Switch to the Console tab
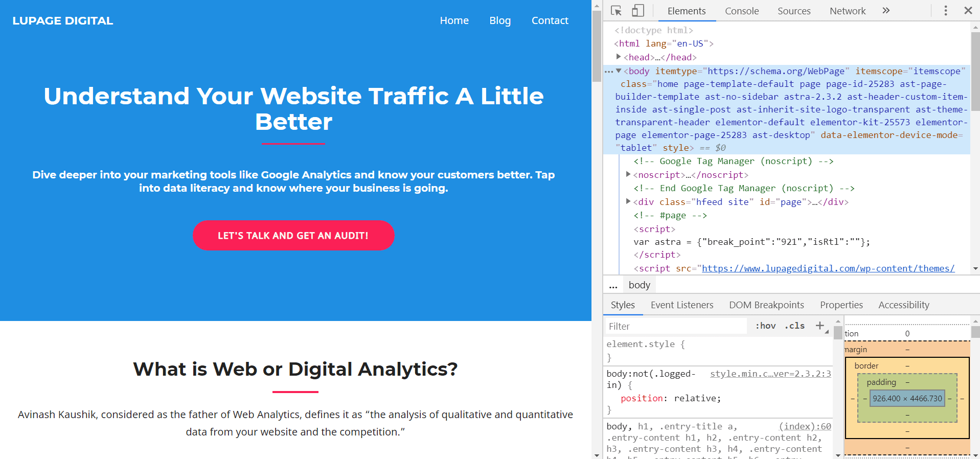The width and height of the screenshot is (980, 459). 742,11
